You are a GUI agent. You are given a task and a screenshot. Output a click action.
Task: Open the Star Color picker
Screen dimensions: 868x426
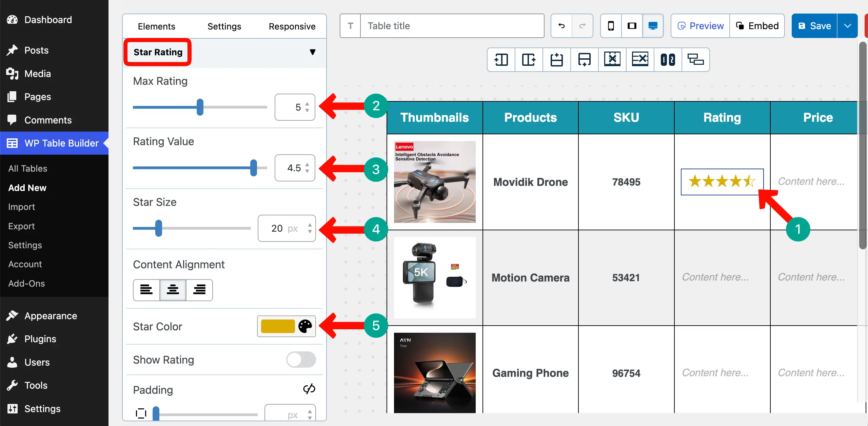pos(304,326)
